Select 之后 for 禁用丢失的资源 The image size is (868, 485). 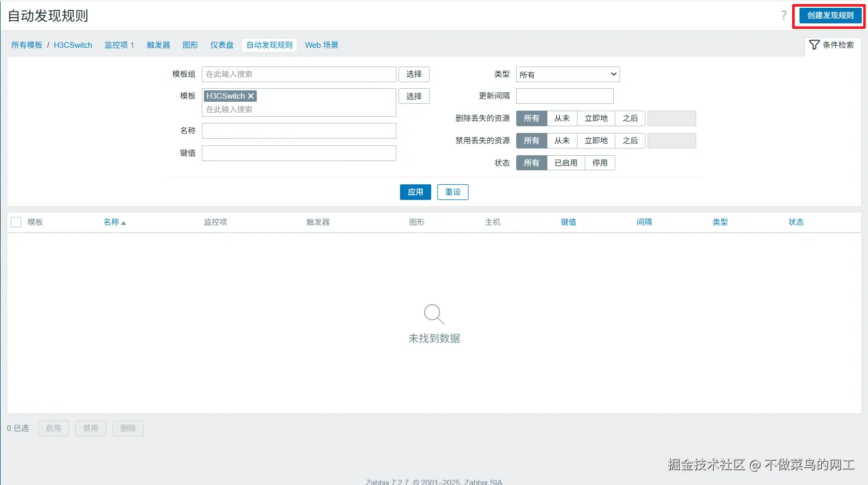tap(630, 141)
